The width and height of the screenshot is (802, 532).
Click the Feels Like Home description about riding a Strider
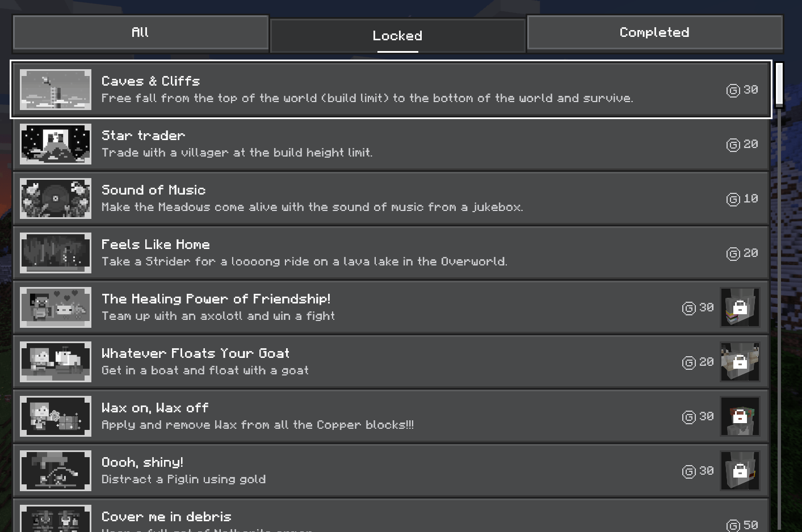pyautogui.click(x=304, y=261)
